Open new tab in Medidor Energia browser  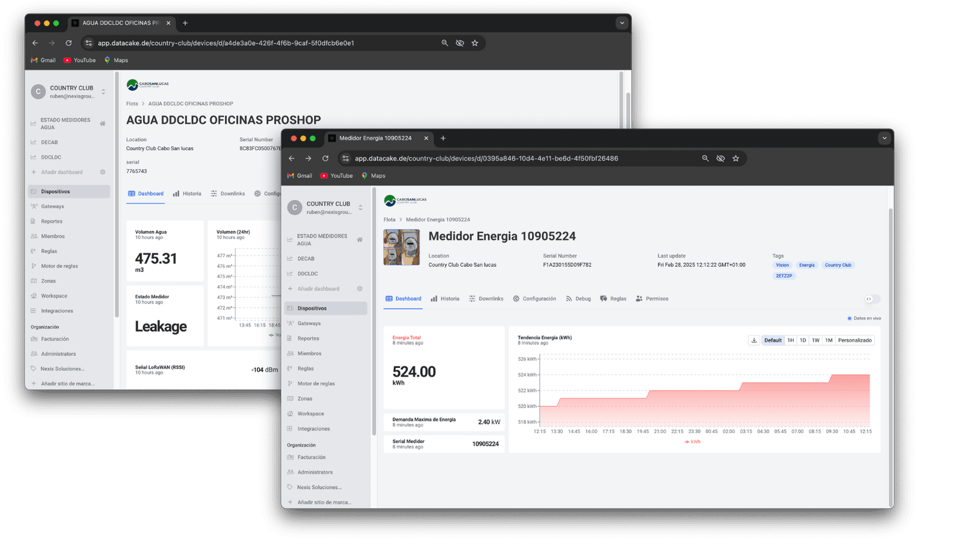tap(443, 138)
